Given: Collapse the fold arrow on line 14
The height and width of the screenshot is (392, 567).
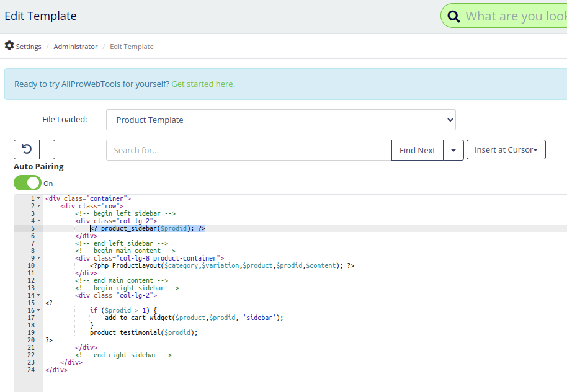Looking at the screenshot, I should click(x=38, y=295).
